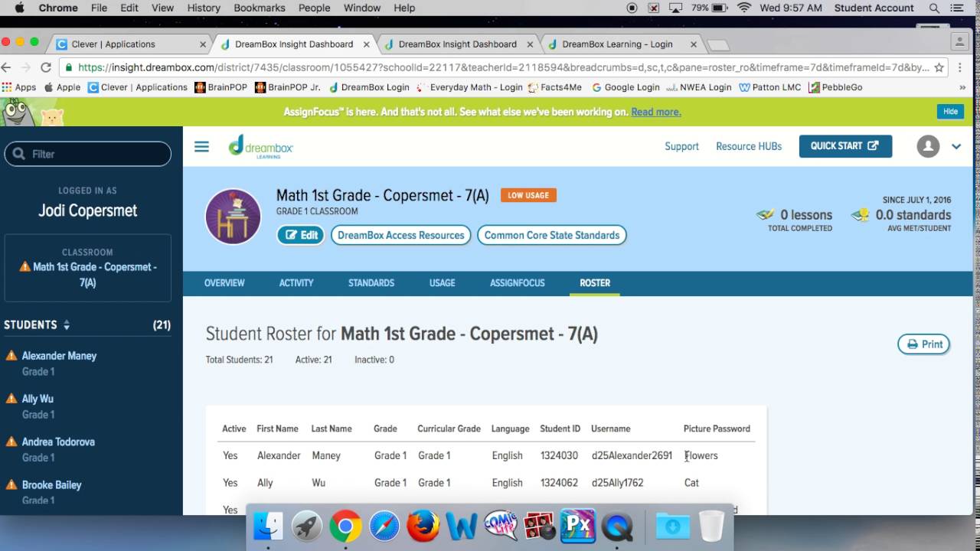The image size is (980, 551).
Task: Open the Trash in the dock
Action: 711,526
